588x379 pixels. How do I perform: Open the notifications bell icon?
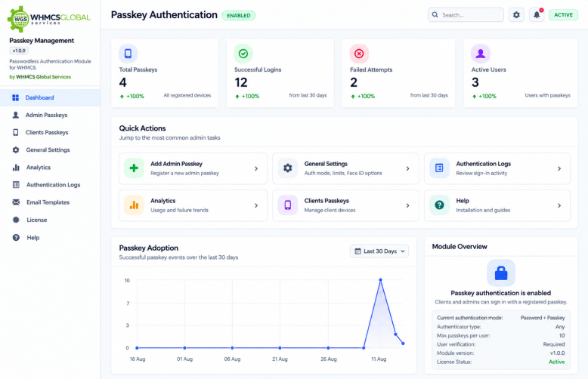537,15
